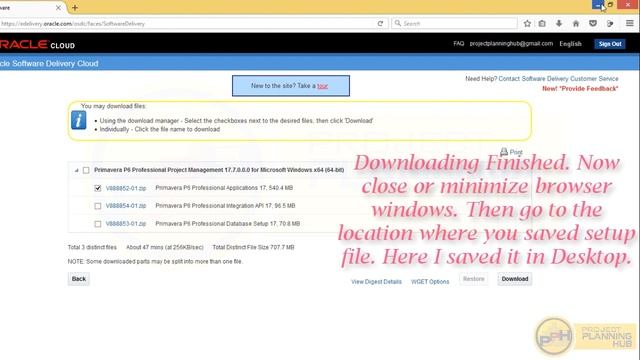Download V888853-01.zip file link
Viewport: 640px width, 360px height.
tap(126, 224)
